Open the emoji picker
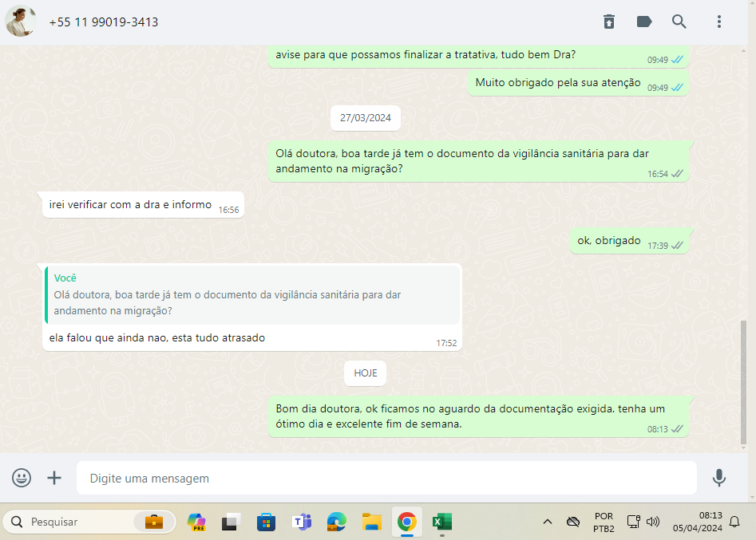Viewport: 756px width, 540px height. point(22,478)
